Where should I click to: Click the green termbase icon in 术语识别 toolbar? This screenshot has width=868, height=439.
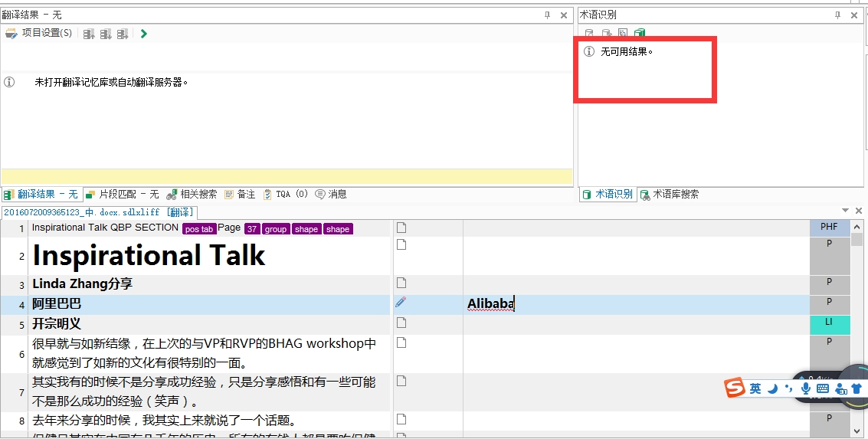(640, 34)
